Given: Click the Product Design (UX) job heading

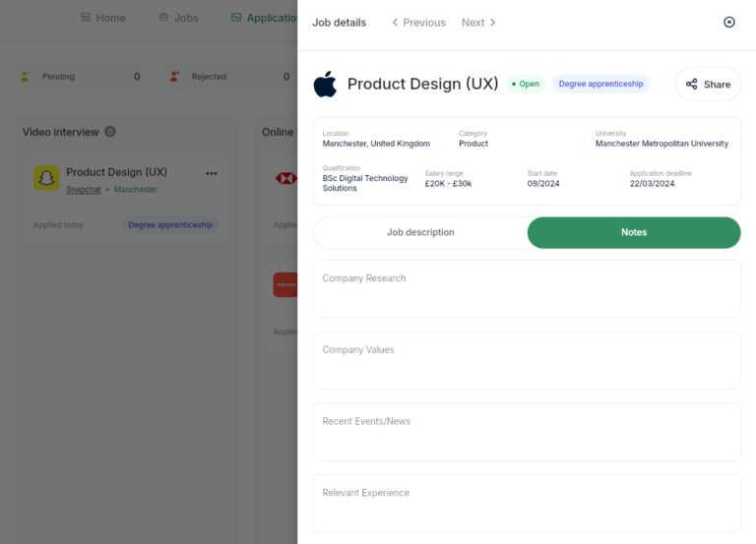Looking at the screenshot, I should point(423,84).
